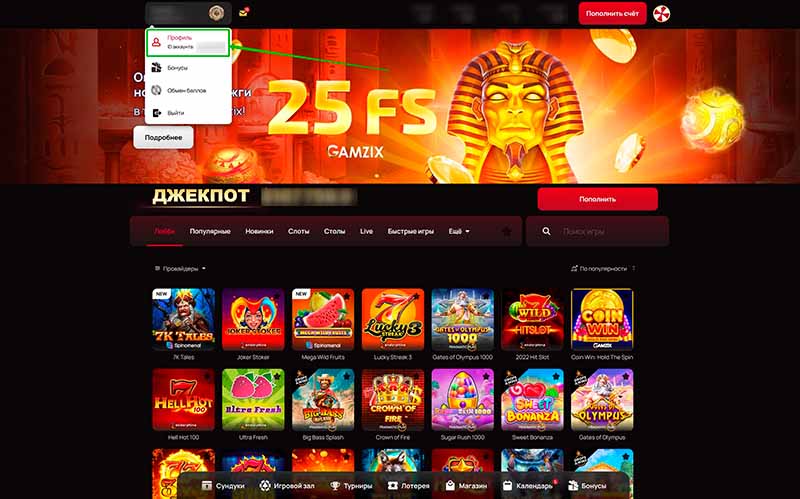This screenshot has width=800, height=499.
Task: Click the Пополнить счёт button
Action: [x=612, y=14]
